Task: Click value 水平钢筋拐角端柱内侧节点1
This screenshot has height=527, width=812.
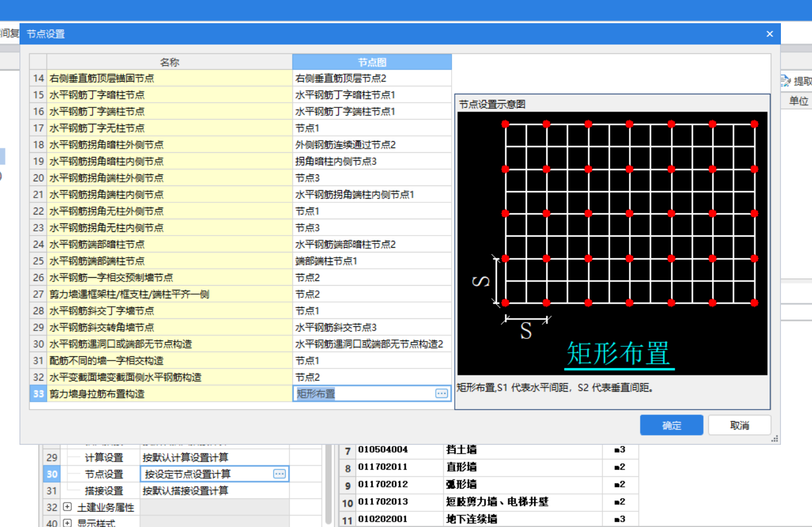Action: (x=355, y=194)
